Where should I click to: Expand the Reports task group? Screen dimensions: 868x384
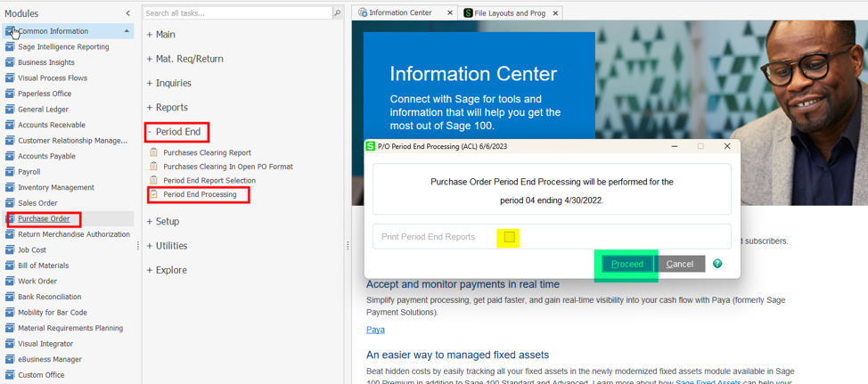click(x=168, y=107)
